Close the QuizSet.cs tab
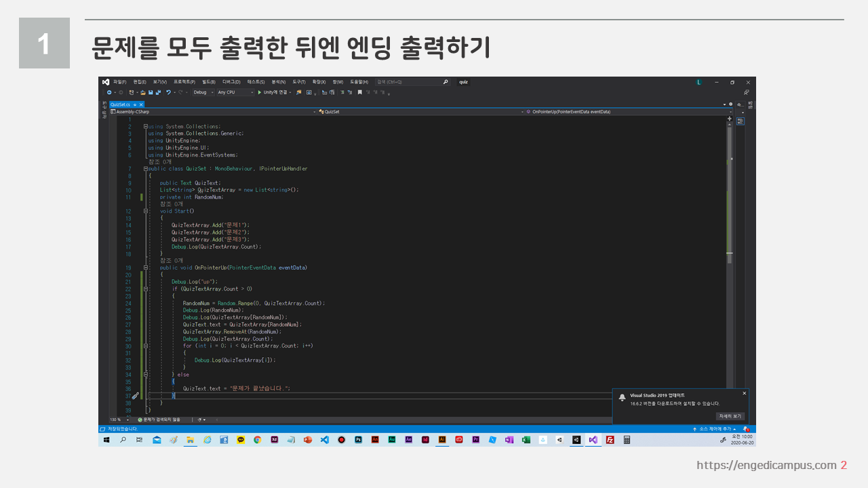This screenshot has width=868, height=488. pos(141,104)
